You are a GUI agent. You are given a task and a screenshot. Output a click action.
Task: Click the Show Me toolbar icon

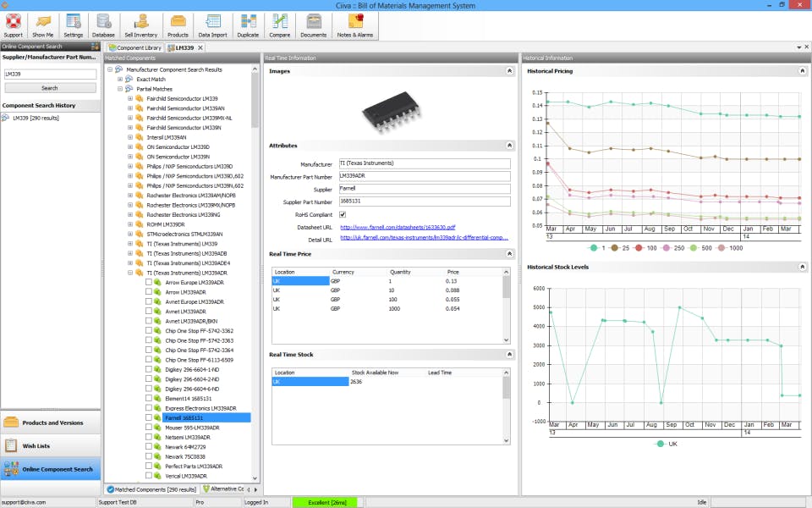[x=42, y=25]
